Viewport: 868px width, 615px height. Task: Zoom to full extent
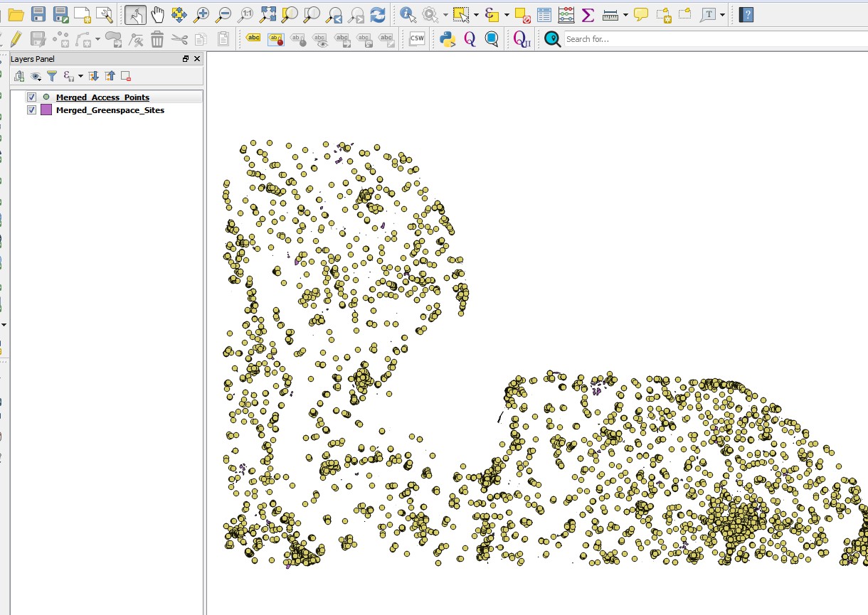click(x=268, y=14)
